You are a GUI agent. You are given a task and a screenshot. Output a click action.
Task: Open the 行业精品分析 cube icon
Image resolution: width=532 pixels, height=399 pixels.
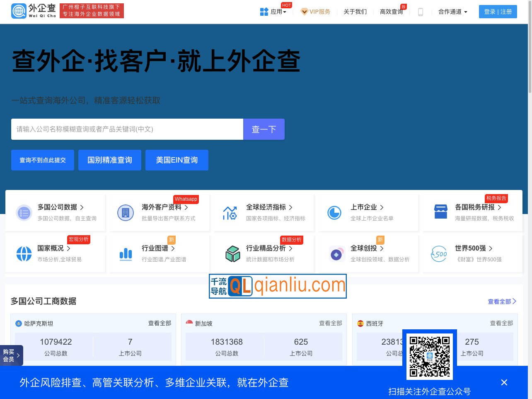233,253
